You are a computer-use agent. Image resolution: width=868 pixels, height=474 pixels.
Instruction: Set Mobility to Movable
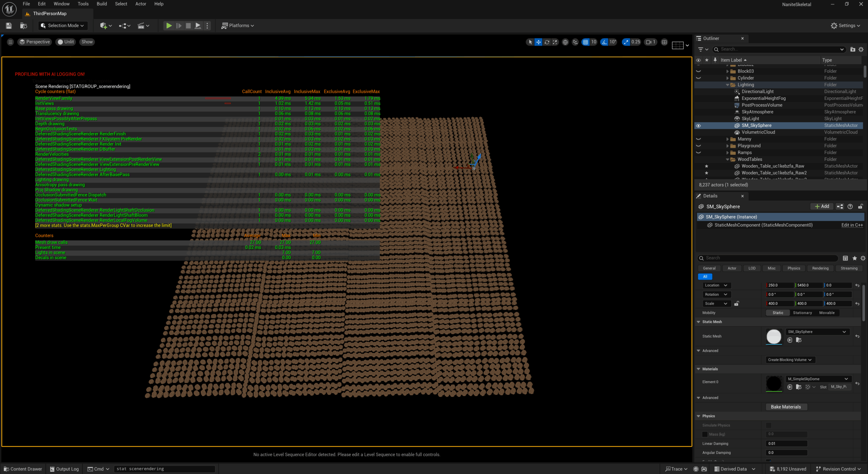click(x=827, y=313)
